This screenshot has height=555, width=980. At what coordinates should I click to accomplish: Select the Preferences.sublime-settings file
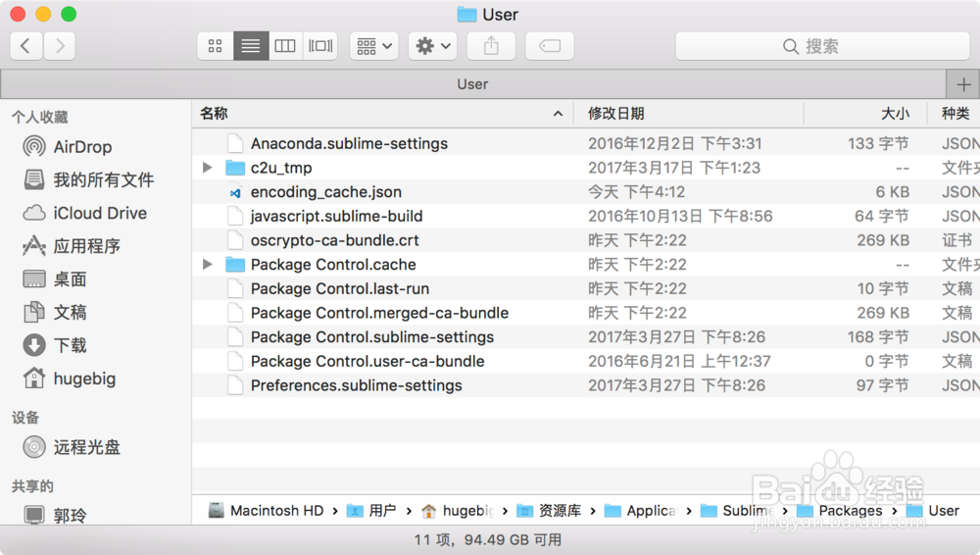coord(356,385)
